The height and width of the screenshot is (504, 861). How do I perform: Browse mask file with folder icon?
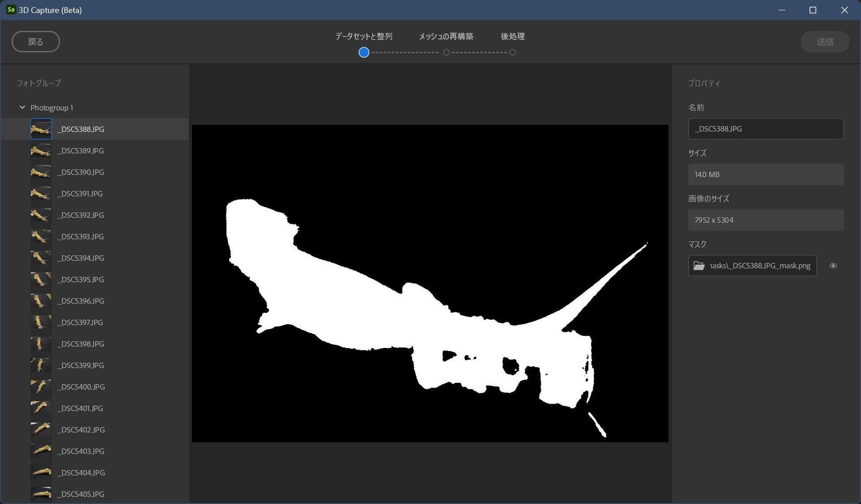click(699, 265)
